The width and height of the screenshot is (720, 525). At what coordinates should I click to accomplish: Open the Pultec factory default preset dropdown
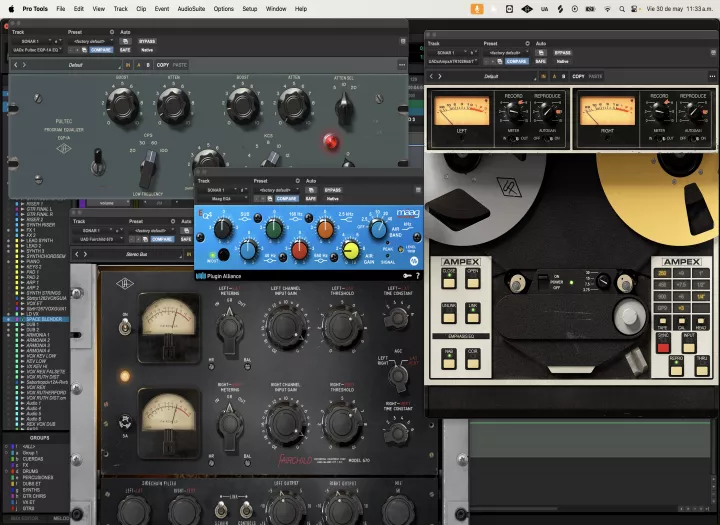tap(90, 41)
